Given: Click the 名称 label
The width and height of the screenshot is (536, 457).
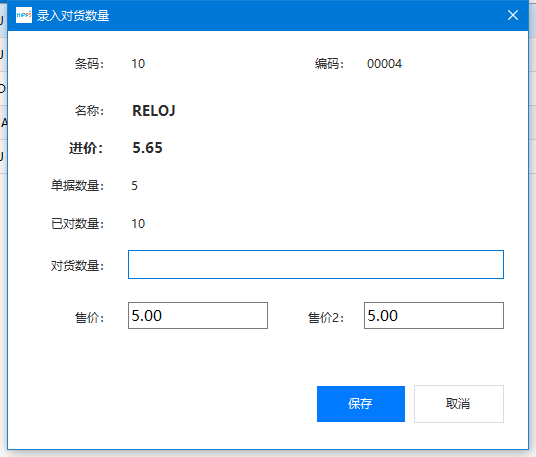Looking at the screenshot, I should pos(89,111).
